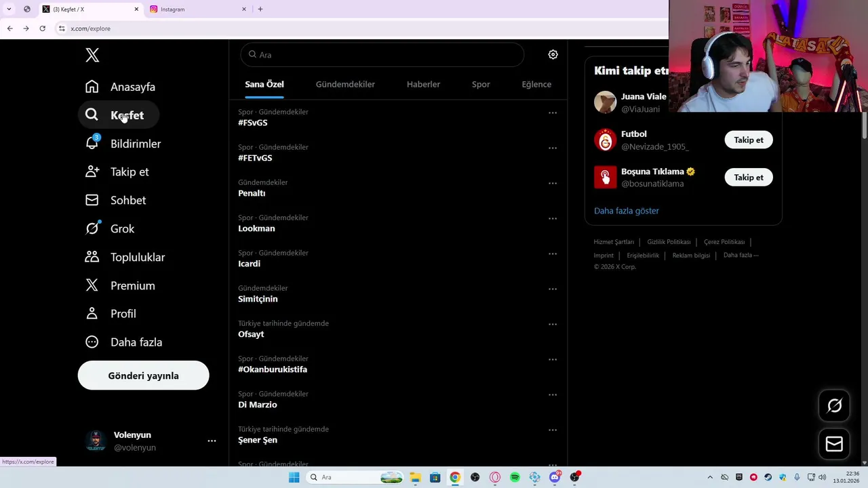Switch to Spor tab
The image size is (868, 488).
point(481,84)
